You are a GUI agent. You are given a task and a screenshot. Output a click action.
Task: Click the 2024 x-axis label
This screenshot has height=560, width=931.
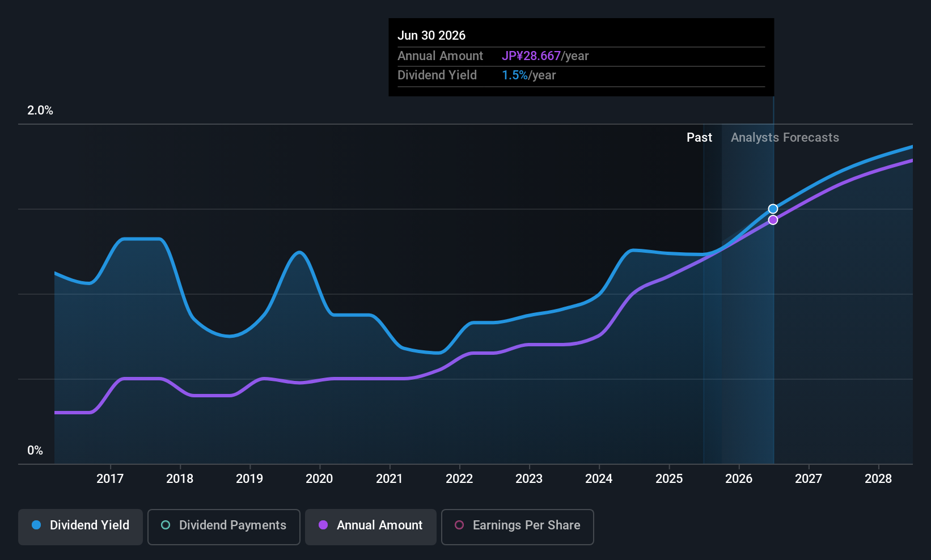coord(599,479)
